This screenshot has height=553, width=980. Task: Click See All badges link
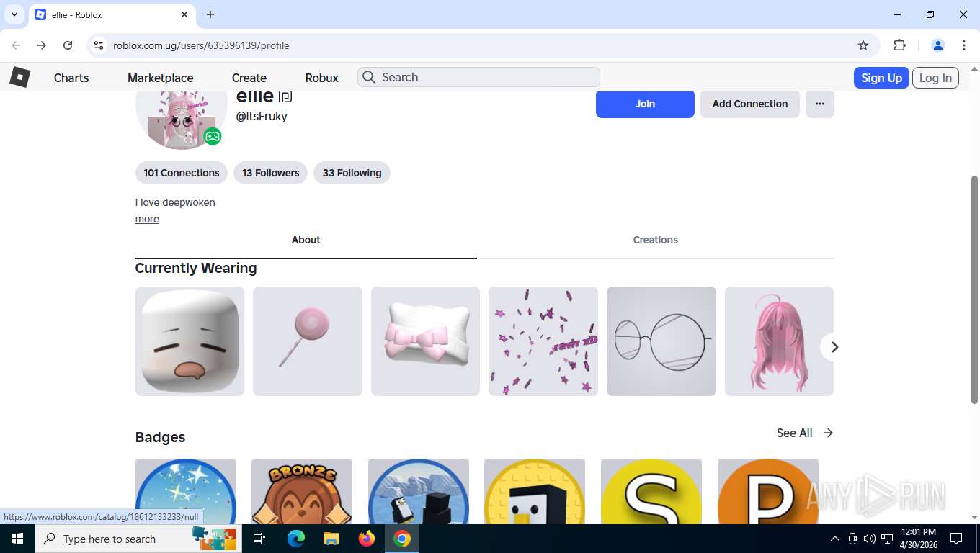click(x=805, y=433)
